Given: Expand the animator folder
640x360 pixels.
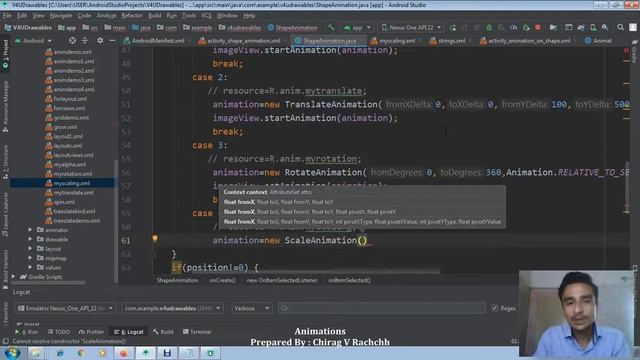Looking at the screenshot, I should pyautogui.click(x=30, y=230).
